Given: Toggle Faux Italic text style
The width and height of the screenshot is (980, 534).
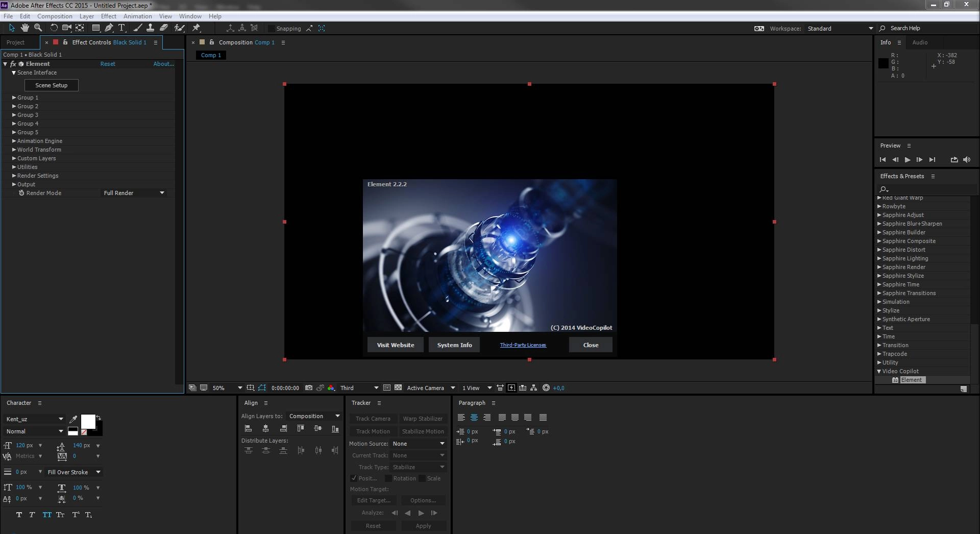Looking at the screenshot, I should pos(32,515).
